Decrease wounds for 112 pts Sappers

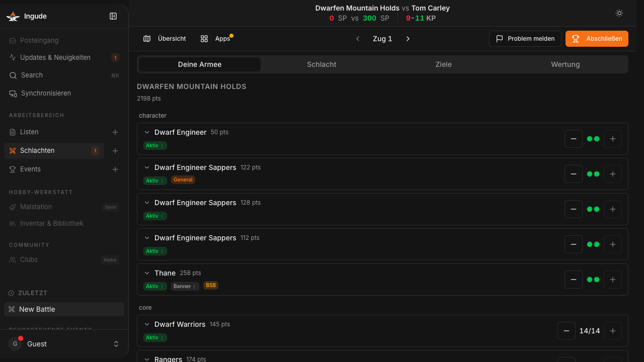[574, 244]
